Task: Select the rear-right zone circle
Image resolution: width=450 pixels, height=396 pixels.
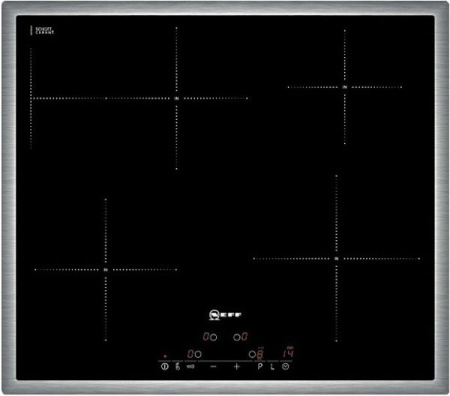Action: pos(236,337)
